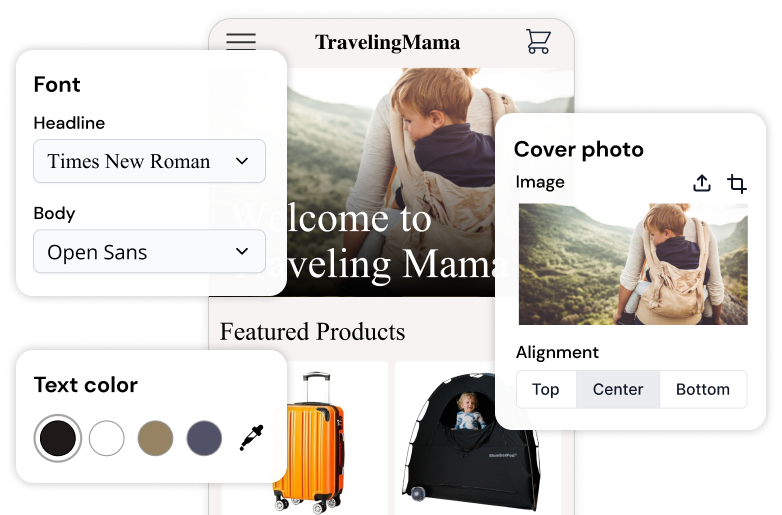This screenshot has width=782, height=515.
Task: Click the cover photo thumbnail preview
Action: click(633, 264)
